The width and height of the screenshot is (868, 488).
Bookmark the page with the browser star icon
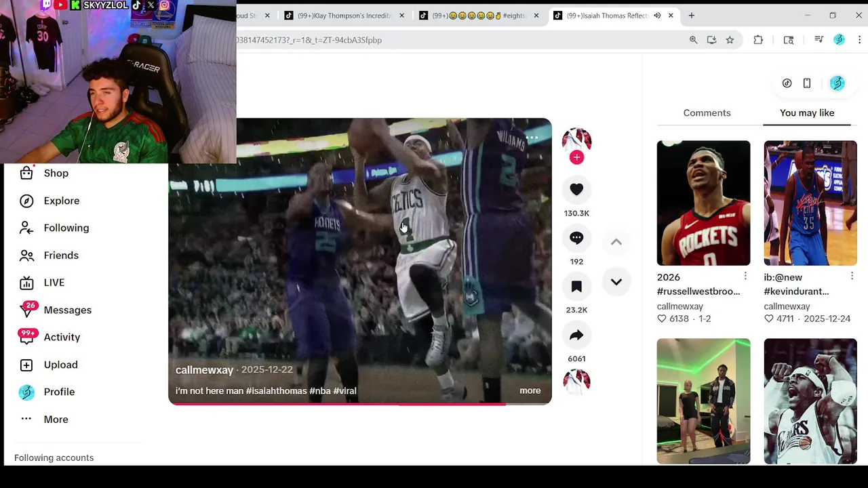click(730, 40)
